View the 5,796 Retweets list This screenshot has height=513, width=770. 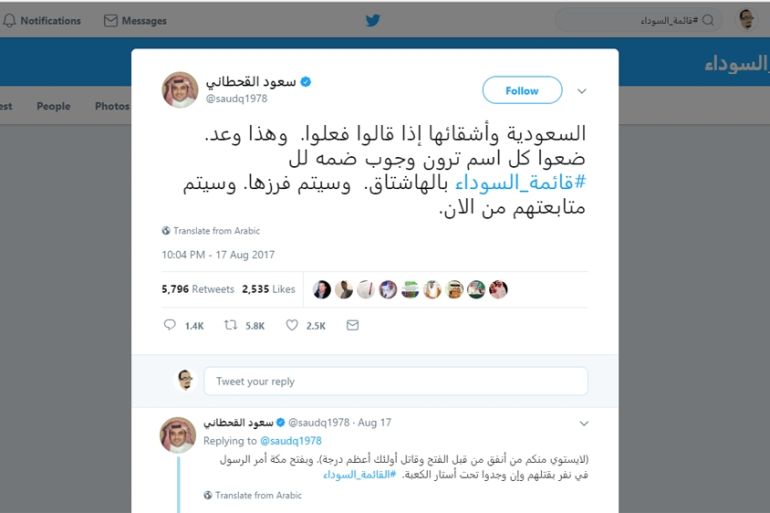[x=198, y=289]
